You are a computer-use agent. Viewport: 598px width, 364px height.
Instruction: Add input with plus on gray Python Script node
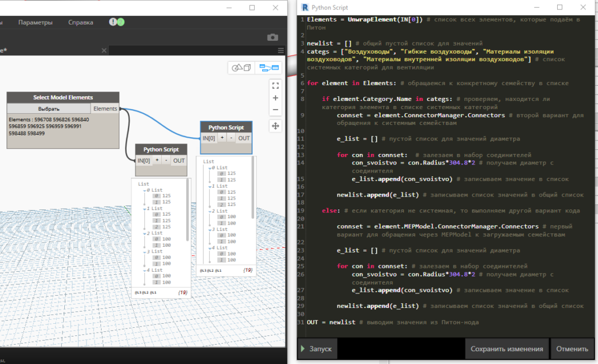[157, 160]
